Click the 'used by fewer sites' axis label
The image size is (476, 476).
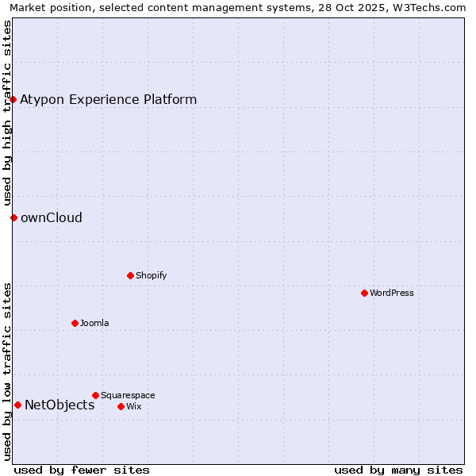(82, 470)
